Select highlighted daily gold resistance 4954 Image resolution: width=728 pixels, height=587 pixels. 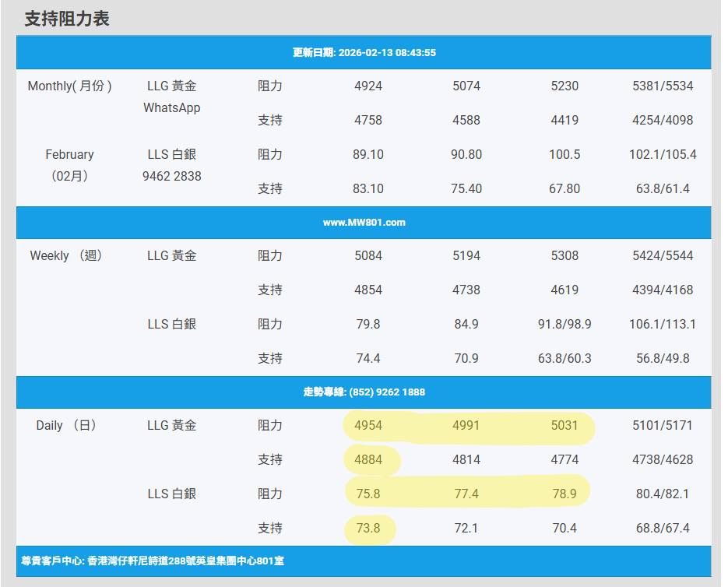point(368,426)
